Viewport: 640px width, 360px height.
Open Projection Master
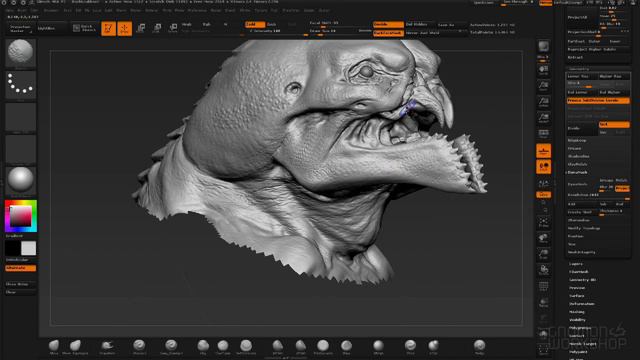pyautogui.click(x=20, y=28)
